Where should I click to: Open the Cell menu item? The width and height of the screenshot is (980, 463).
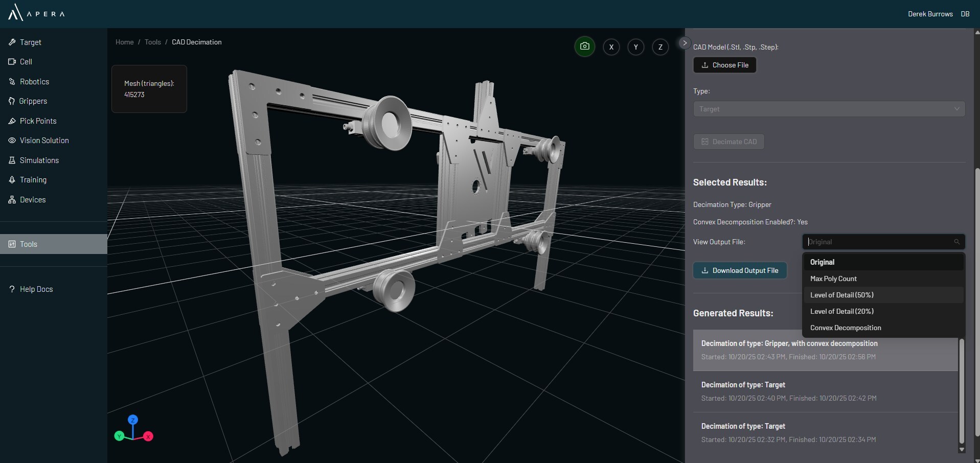tap(54, 62)
